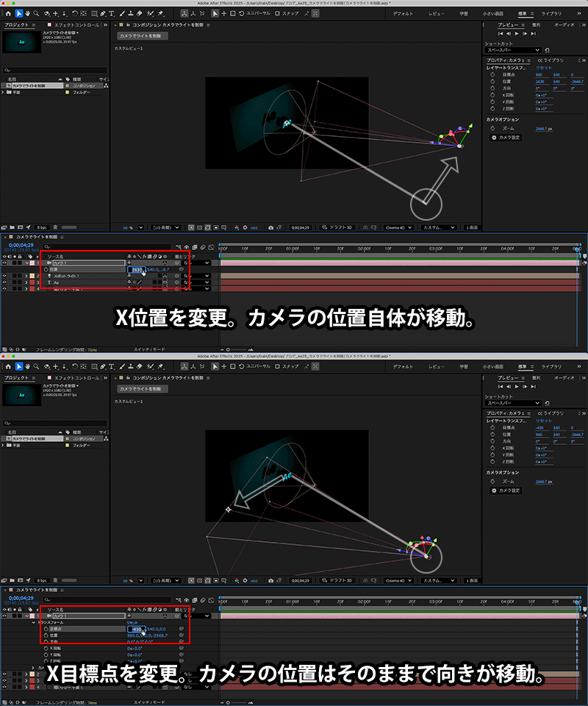
Task: Hide the スポットライト 1 layer with its eye icon
Action: [x=5, y=276]
